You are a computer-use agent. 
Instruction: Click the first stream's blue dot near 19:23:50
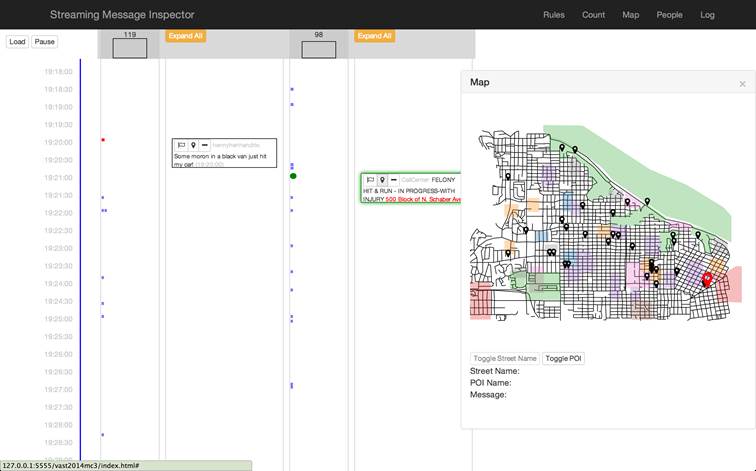coord(102,278)
